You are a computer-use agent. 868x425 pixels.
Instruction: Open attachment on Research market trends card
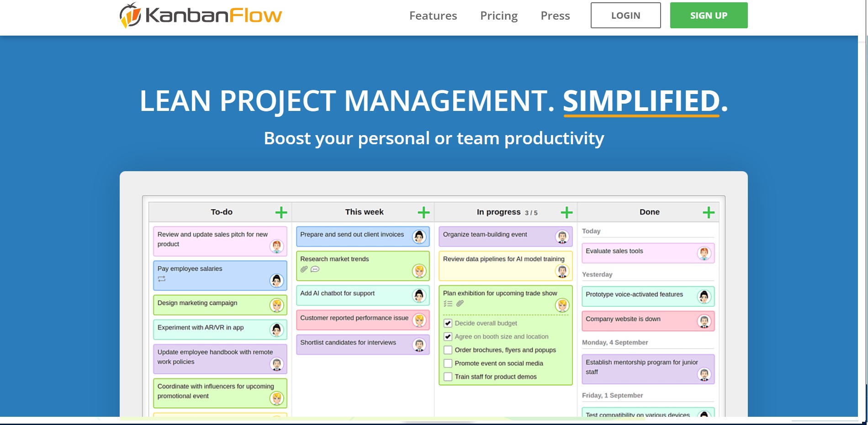(304, 269)
